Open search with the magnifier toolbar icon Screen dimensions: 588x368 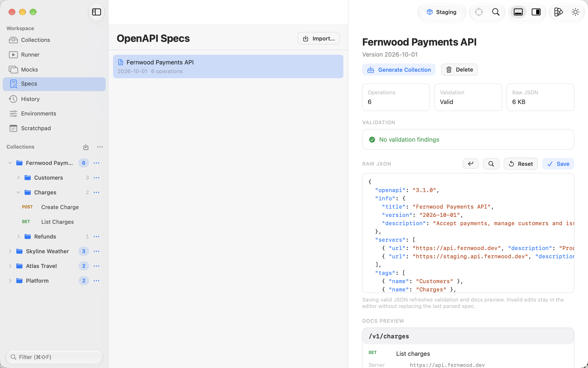click(496, 12)
